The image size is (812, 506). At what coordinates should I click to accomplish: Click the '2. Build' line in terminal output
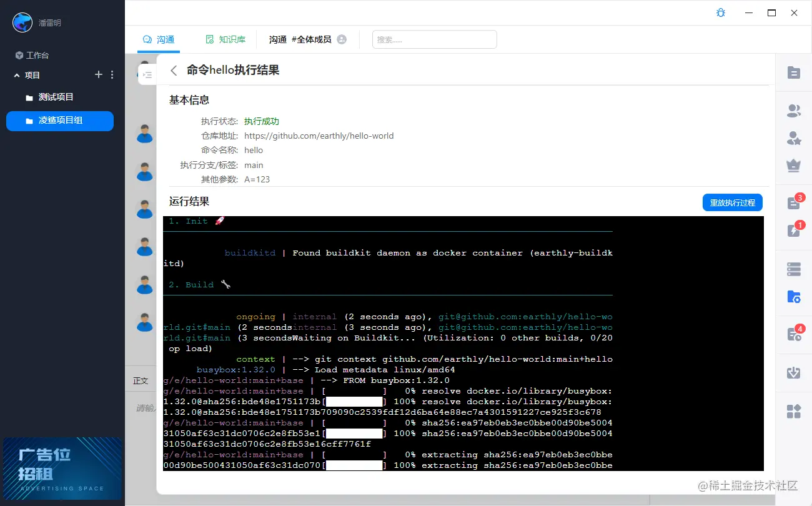coord(200,285)
